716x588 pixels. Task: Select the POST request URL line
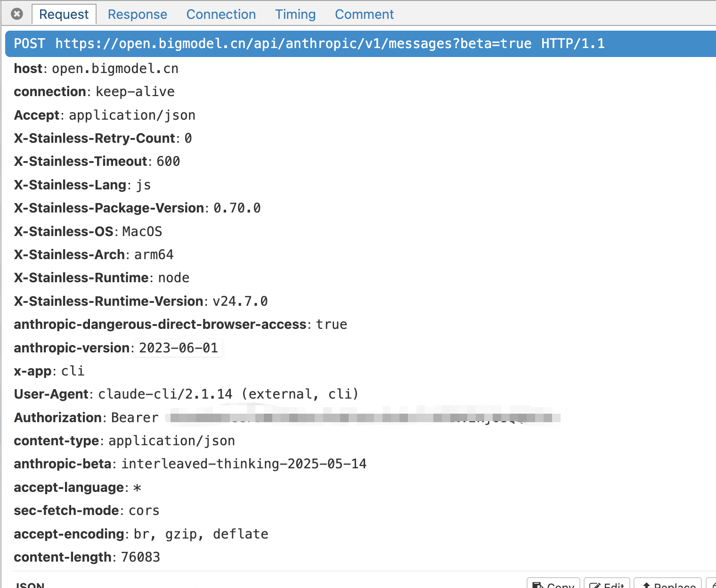click(309, 44)
